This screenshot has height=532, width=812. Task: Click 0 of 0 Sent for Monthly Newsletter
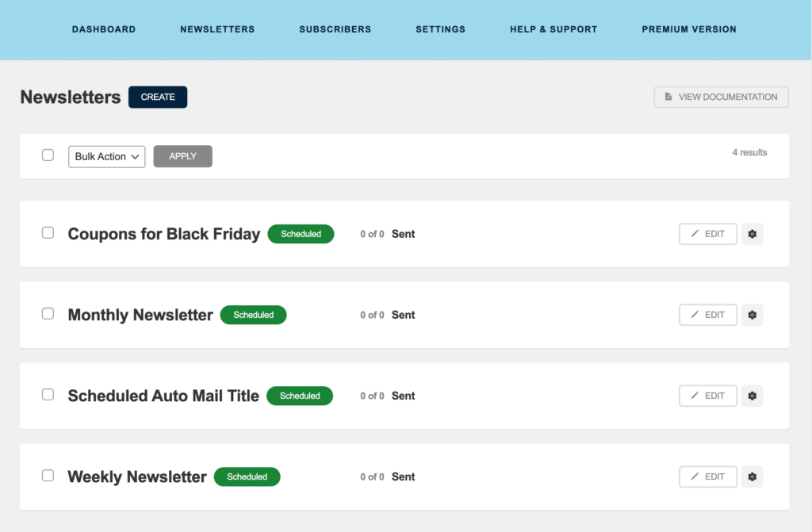pos(387,315)
